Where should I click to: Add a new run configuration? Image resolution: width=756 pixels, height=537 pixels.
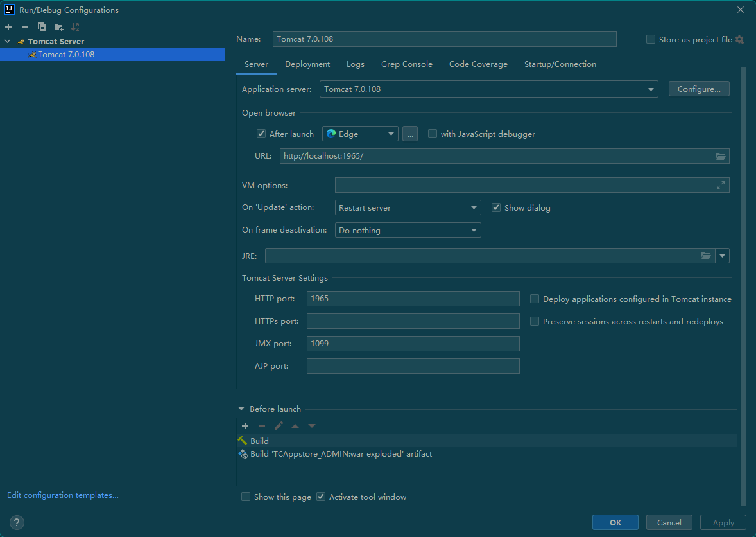click(8, 27)
